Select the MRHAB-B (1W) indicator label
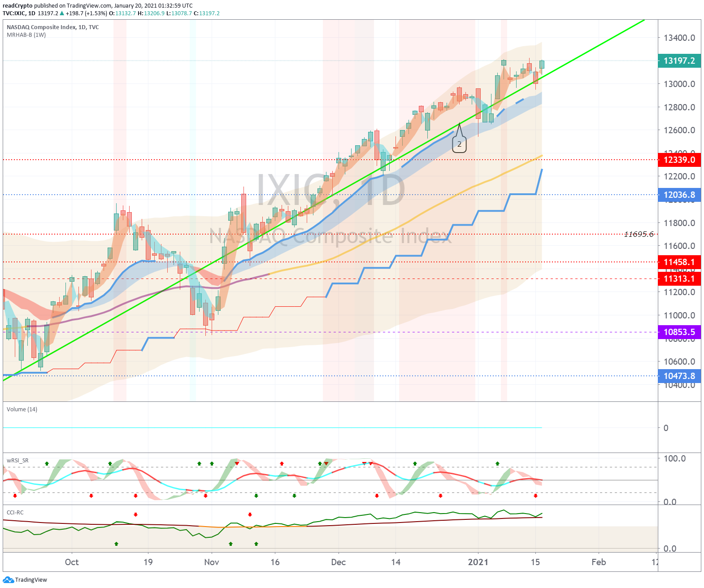The height and width of the screenshot is (588, 704). [x=26, y=35]
